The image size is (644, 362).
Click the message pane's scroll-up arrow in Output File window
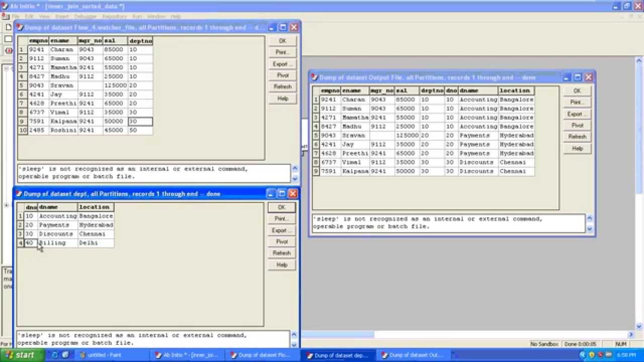590,218
